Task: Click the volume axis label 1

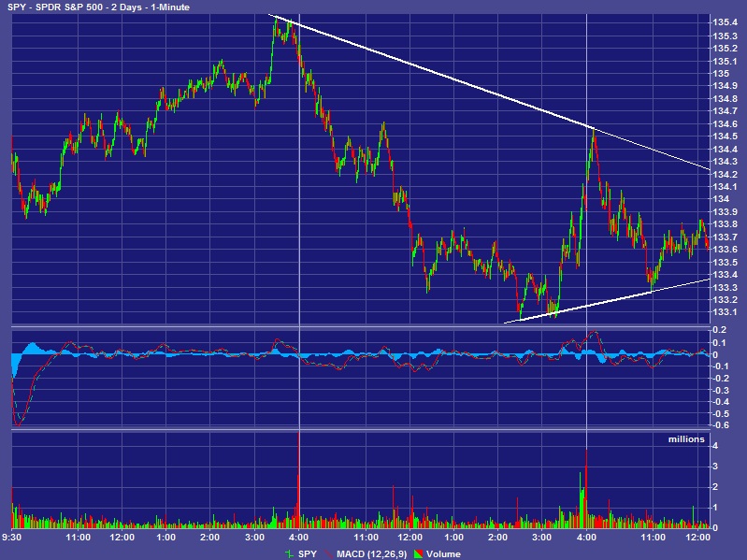Action: tap(715, 508)
